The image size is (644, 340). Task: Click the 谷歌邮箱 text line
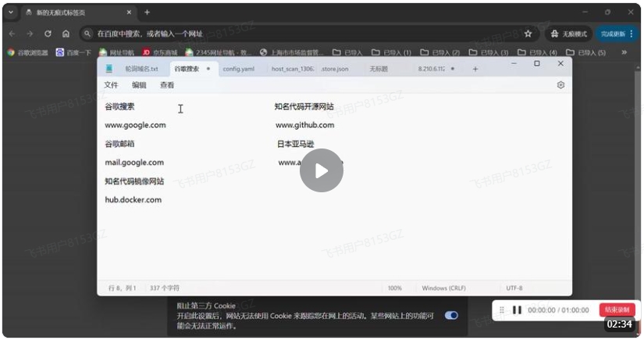click(119, 144)
